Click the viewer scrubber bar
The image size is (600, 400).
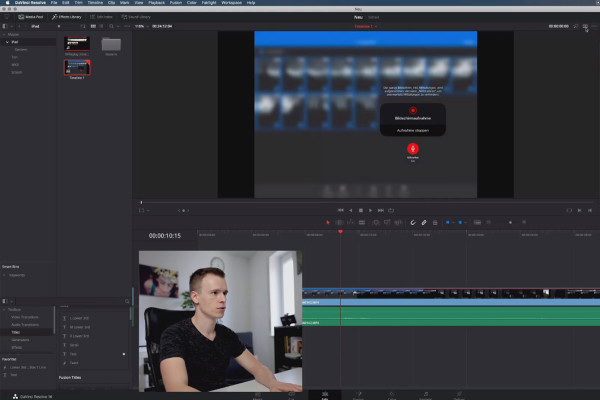366,202
